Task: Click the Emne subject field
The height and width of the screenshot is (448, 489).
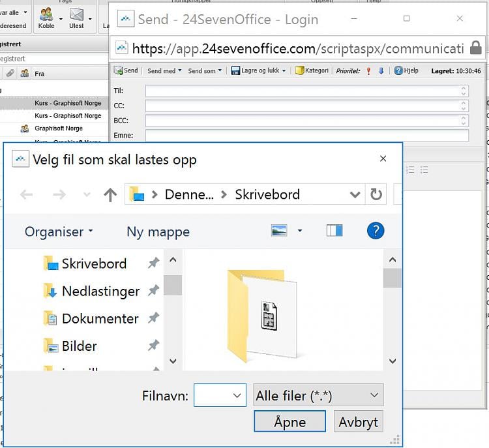Action: [307, 136]
